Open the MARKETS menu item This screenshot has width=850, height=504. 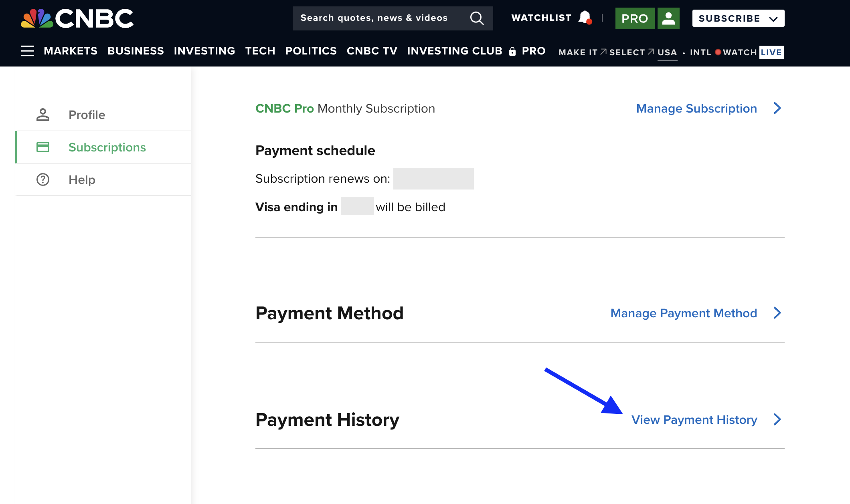point(71,51)
